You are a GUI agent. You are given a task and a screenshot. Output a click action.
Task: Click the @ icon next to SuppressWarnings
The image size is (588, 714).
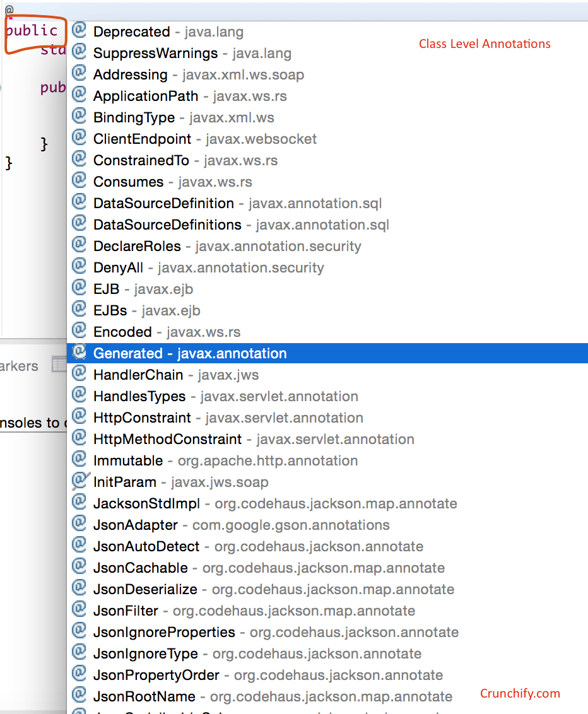click(79, 52)
